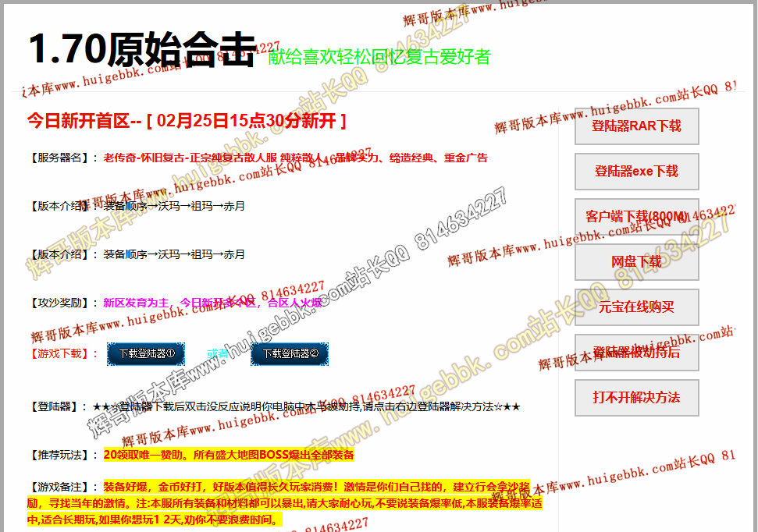The width and height of the screenshot is (758, 532).
Task: Click the 登陆器被劫持后 help button
Action: 636,353
